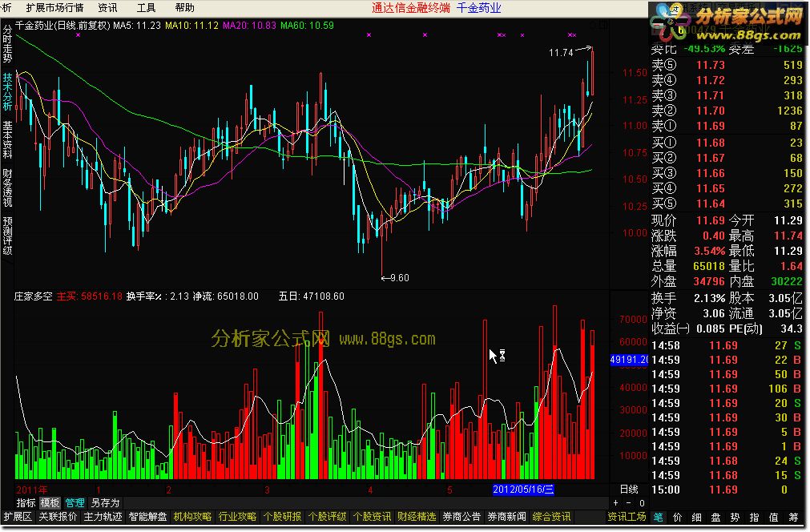Open the 主力轨迹 bottom tab

click(x=103, y=517)
